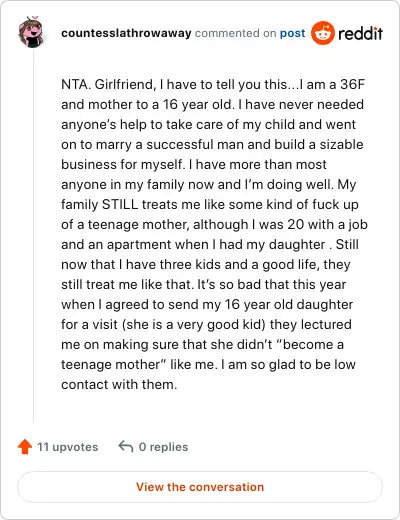Click the '11 upvotes' label
The image size is (400, 520).
[67, 447]
